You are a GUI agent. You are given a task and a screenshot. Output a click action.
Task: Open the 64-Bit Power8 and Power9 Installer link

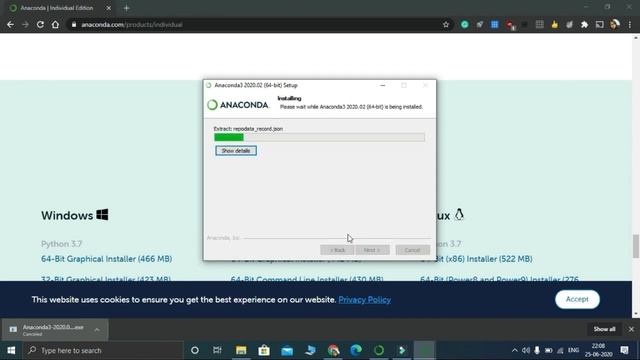499,278
